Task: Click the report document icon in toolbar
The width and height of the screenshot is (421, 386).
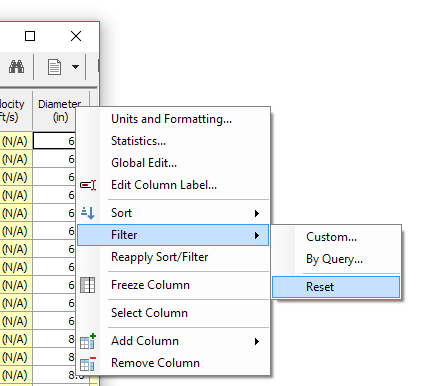Action: pyautogui.click(x=54, y=67)
